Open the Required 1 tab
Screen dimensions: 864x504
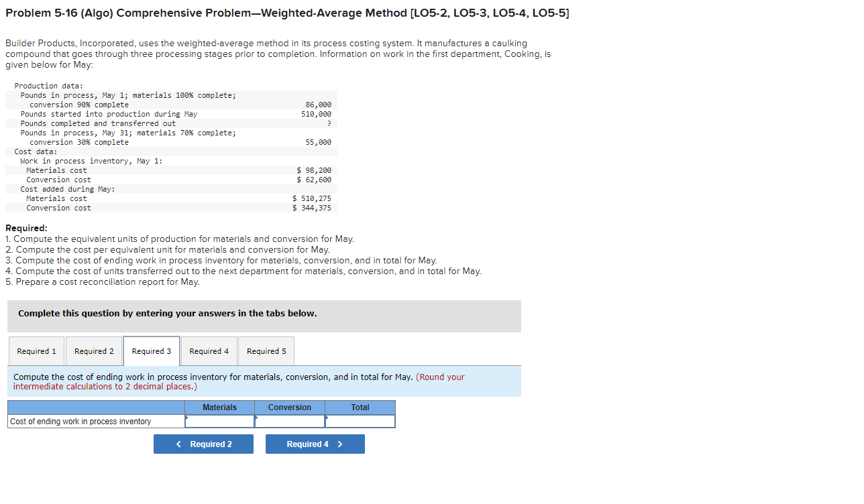[37, 351]
